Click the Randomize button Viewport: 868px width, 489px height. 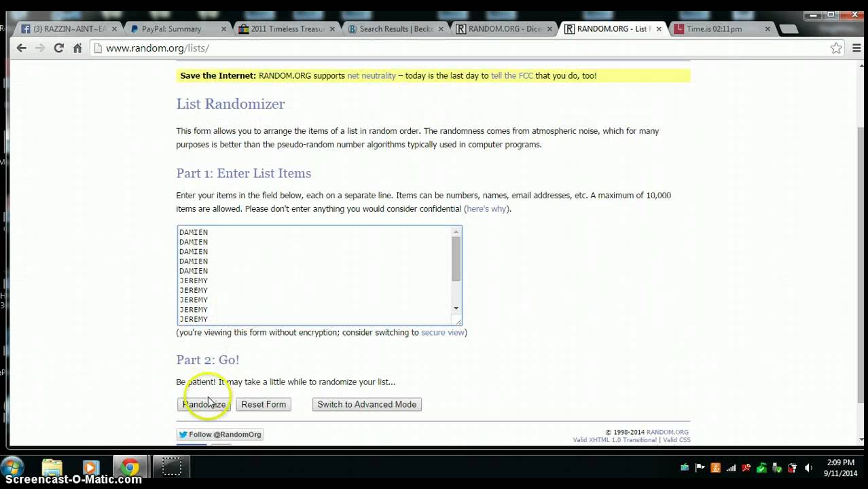click(x=204, y=404)
